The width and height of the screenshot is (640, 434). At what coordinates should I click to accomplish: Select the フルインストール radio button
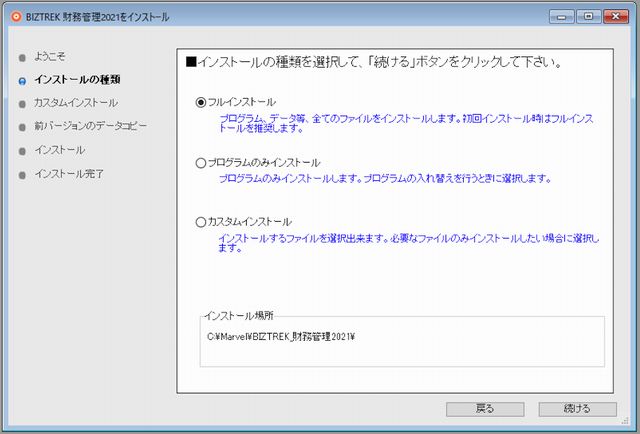tap(200, 102)
